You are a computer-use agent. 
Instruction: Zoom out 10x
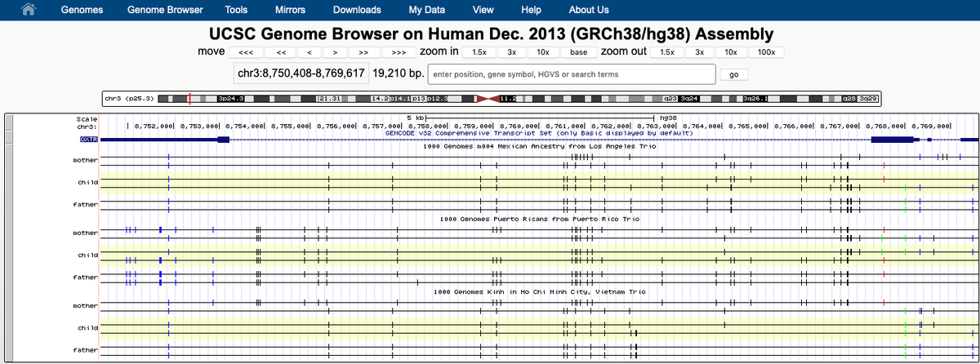tap(731, 52)
